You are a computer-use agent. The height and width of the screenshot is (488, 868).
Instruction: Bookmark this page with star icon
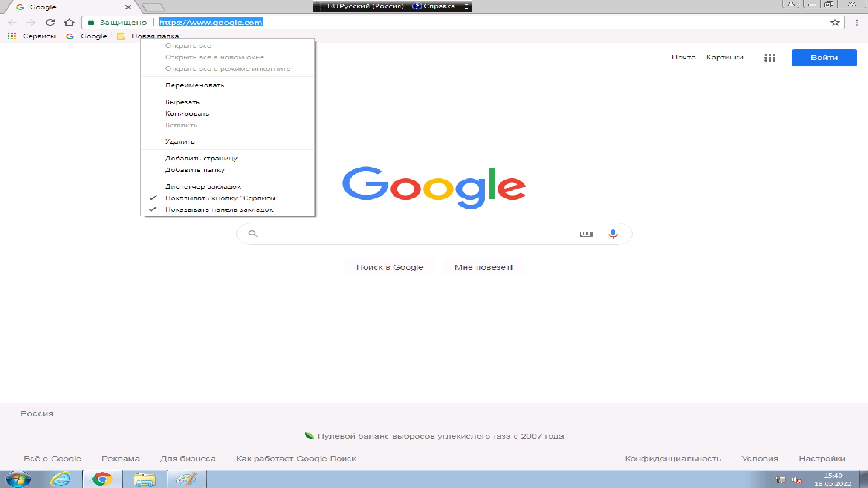pos(835,23)
